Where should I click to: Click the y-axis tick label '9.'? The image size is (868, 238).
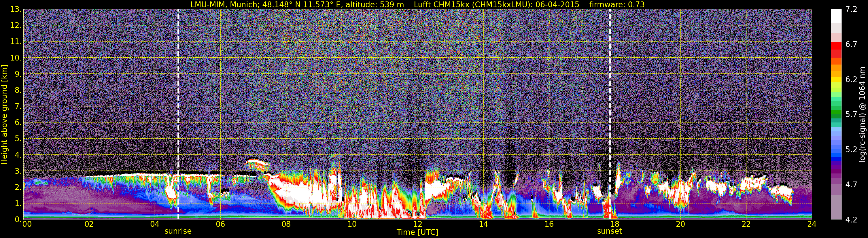pos(18,74)
